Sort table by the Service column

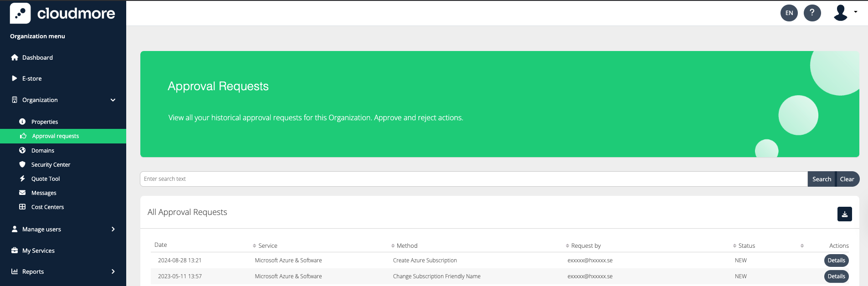tap(267, 245)
